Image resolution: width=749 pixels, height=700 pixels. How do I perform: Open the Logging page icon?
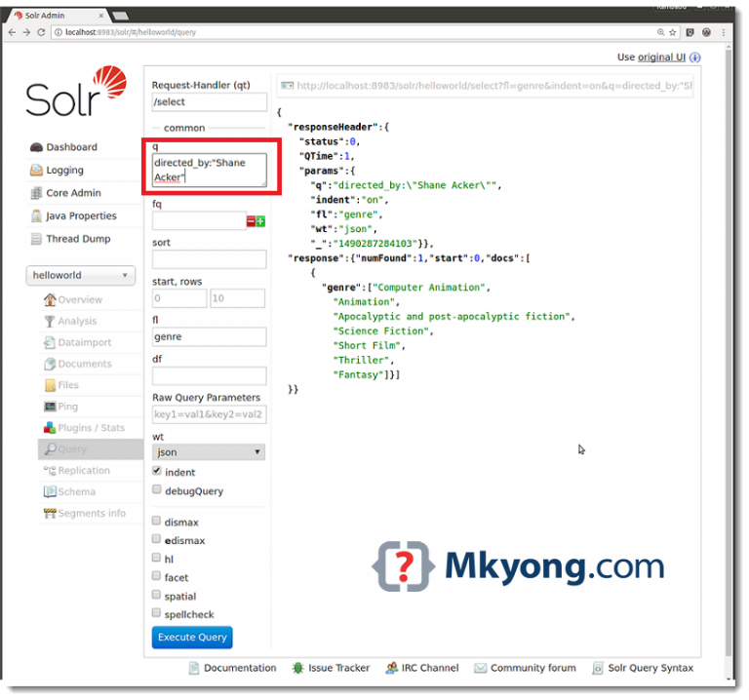point(36,171)
